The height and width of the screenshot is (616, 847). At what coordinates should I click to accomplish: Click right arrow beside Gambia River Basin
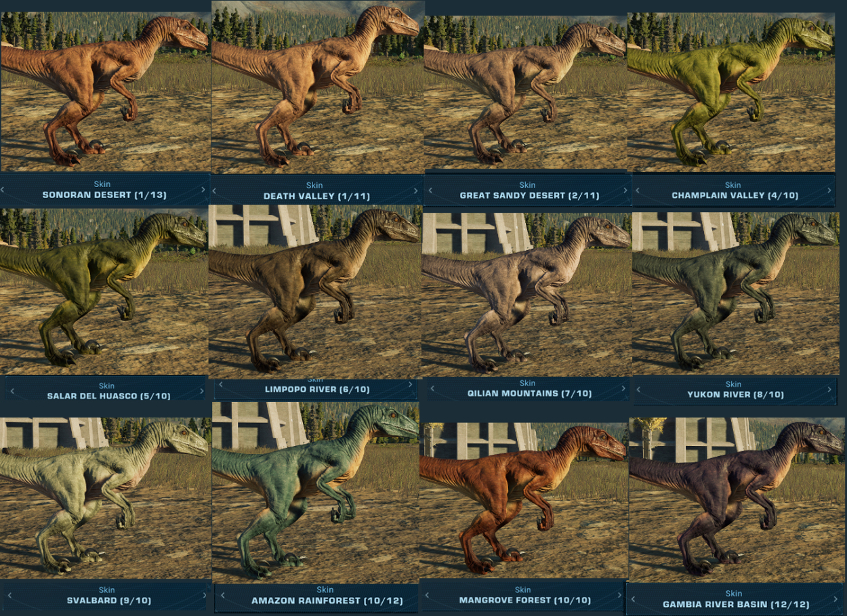tap(838, 599)
